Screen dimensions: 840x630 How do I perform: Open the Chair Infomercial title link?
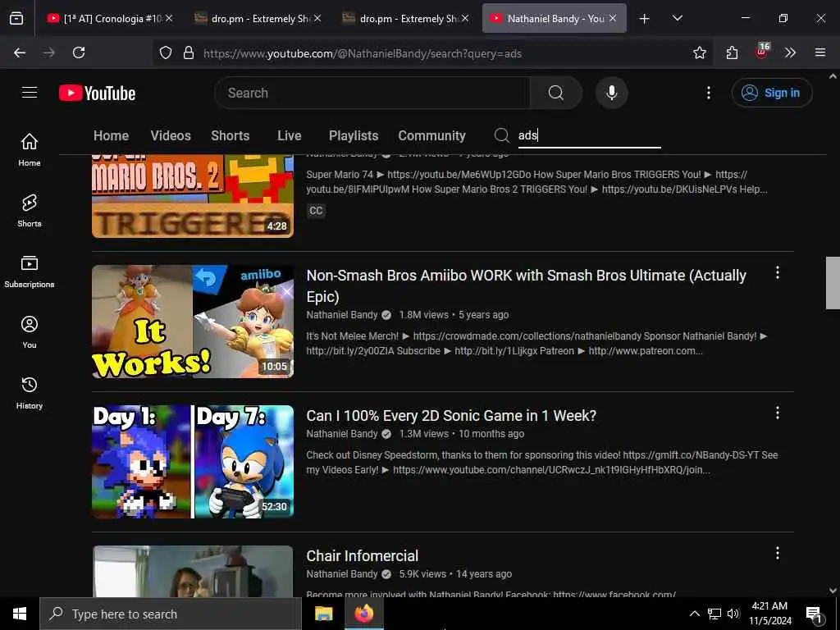point(362,556)
